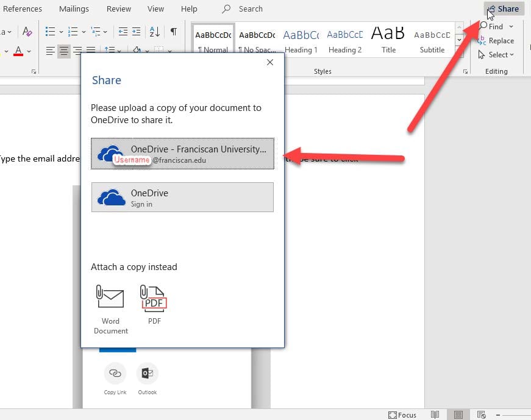This screenshot has height=420, width=531.
Task: Open the Font dialog launcher
Action: tap(34, 71)
